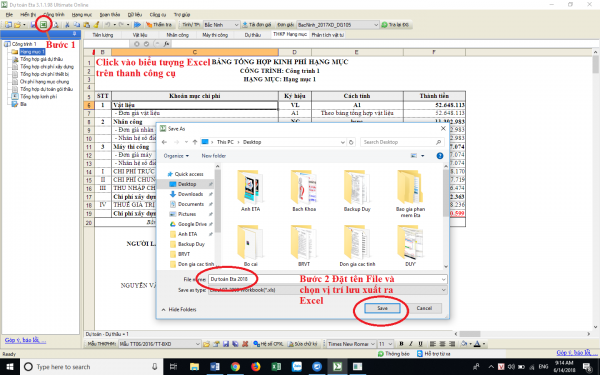Viewport: 600px width, 375px height.
Task: Click the Up arrow in Save As dialog
Action: point(195,142)
